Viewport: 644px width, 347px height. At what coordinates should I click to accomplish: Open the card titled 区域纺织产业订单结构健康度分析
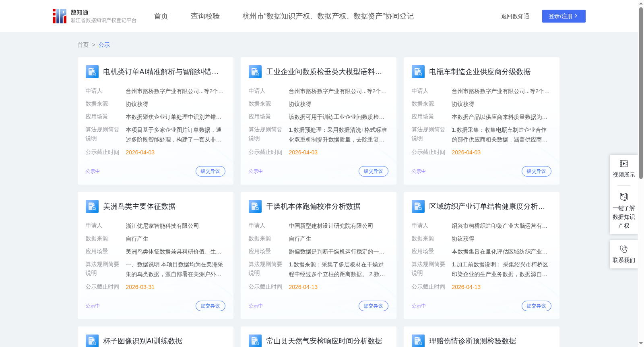coord(487,206)
